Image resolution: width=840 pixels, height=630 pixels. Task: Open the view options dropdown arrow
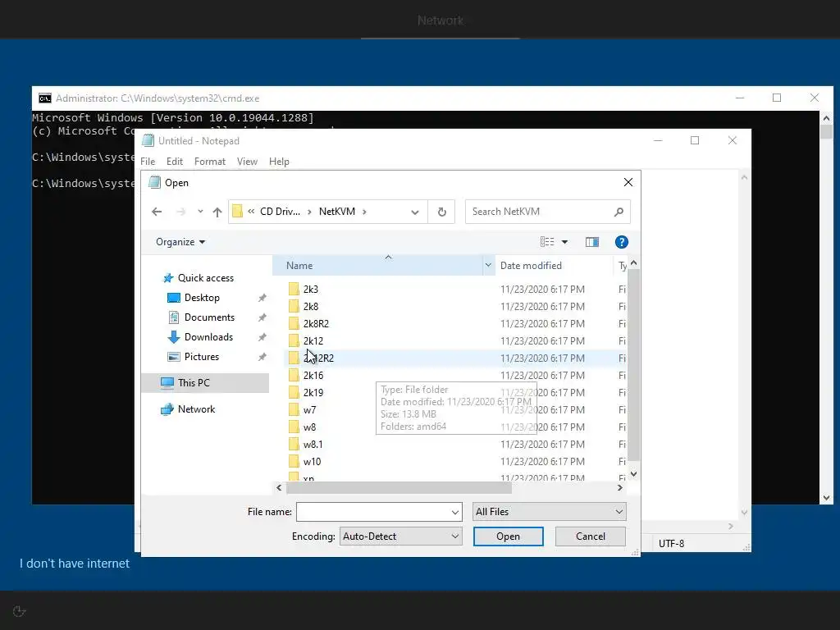tap(564, 242)
